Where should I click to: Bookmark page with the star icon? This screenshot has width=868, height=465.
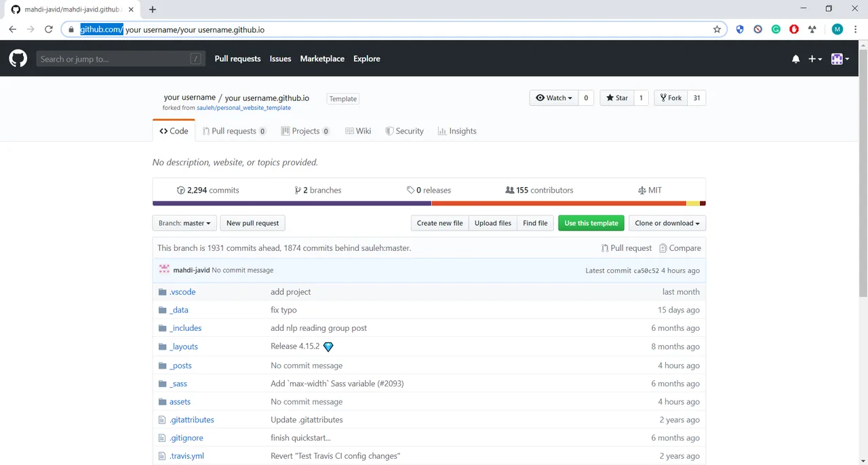tap(717, 29)
